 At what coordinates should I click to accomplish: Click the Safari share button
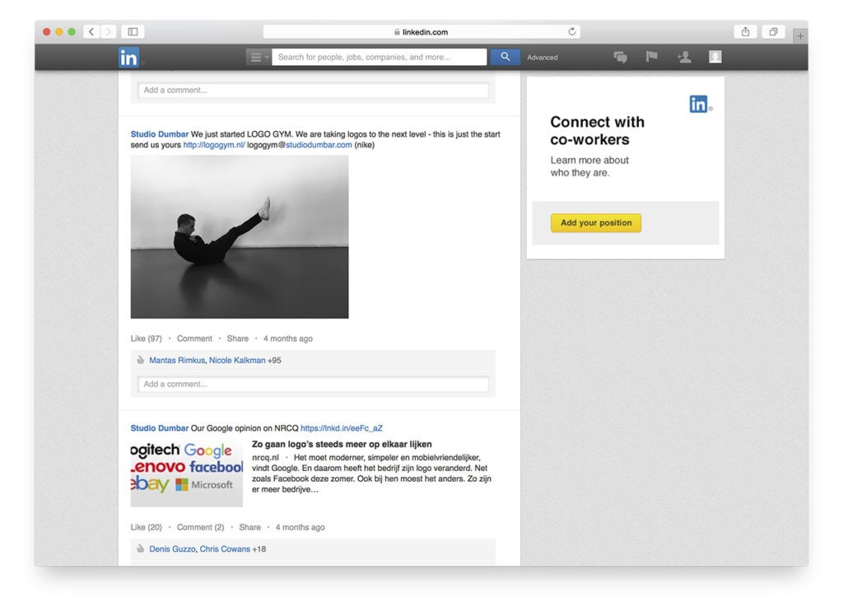tap(745, 32)
